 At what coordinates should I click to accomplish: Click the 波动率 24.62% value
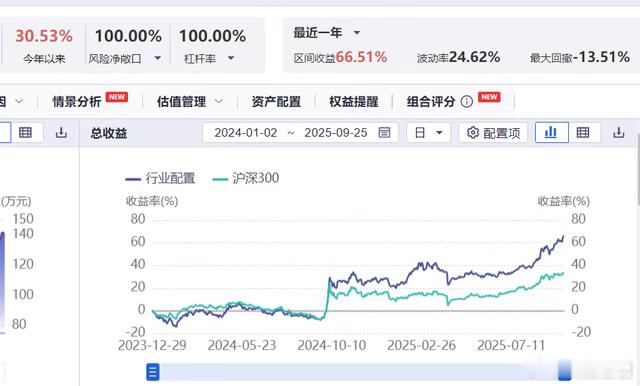(474, 57)
